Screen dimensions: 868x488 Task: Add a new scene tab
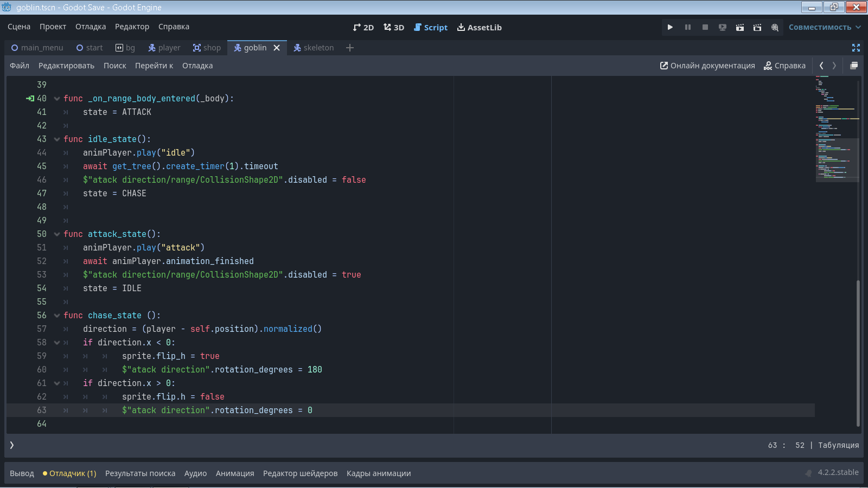click(350, 48)
